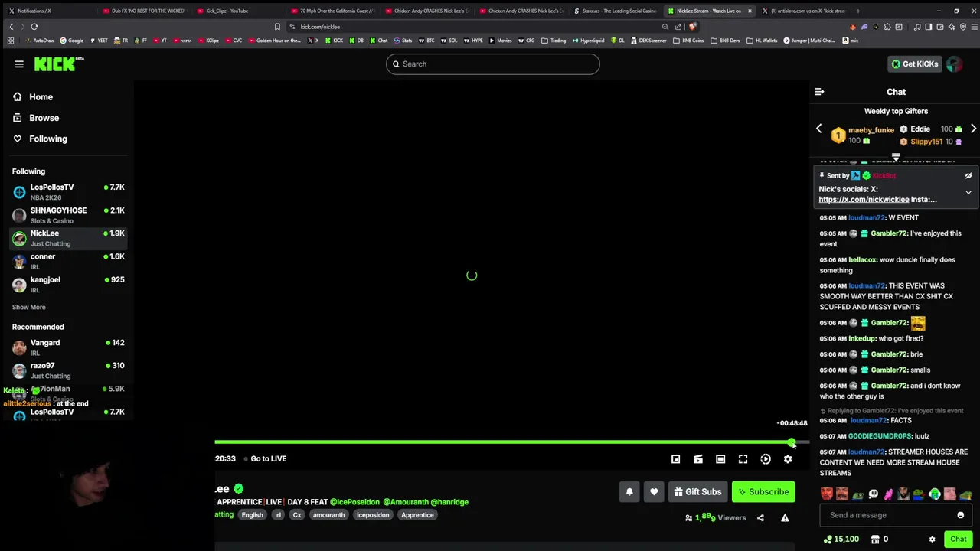Collapse the top gifters panel handle
The height and width of the screenshot is (551, 980).
click(896, 157)
